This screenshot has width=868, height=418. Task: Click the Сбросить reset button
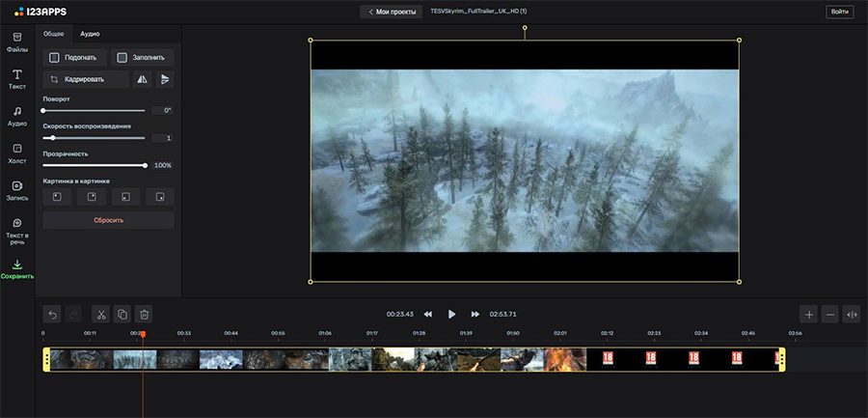[x=108, y=220]
